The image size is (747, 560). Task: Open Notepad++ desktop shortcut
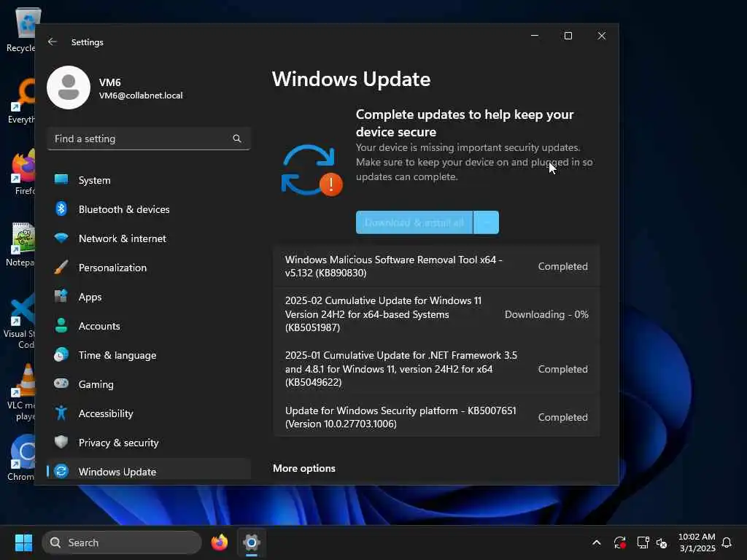21,244
